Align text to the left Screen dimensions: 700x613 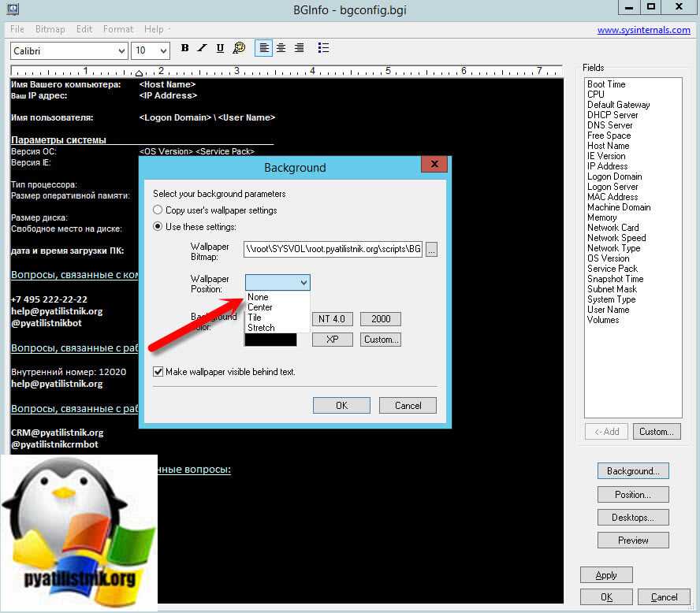(x=264, y=48)
